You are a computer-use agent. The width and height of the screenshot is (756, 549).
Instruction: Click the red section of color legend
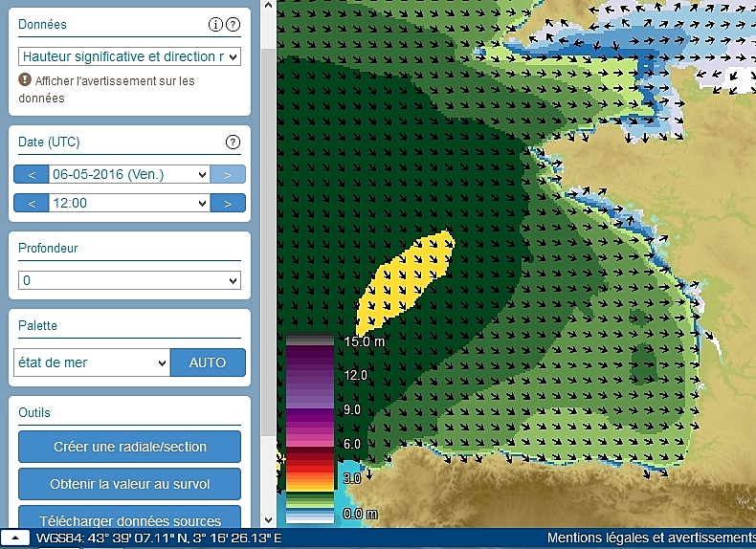[310, 462]
